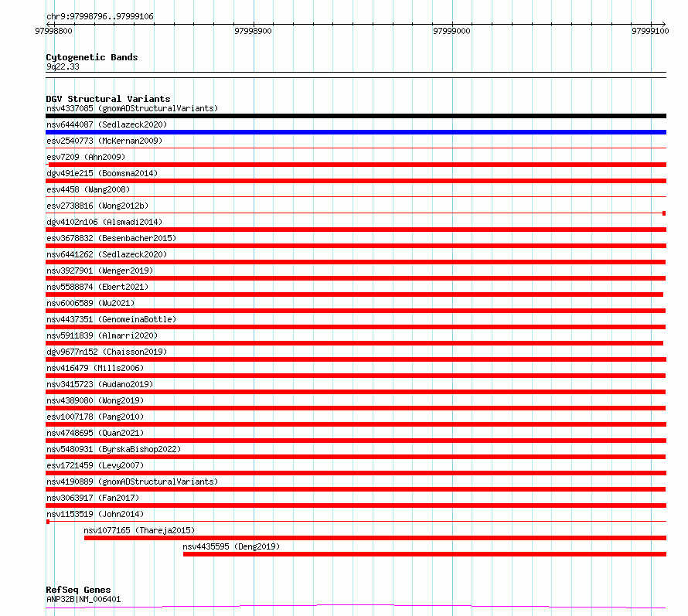This screenshot has height=616, width=688.
Task: Open variant esv7209 (Ahn2009)
Action: click(86, 157)
